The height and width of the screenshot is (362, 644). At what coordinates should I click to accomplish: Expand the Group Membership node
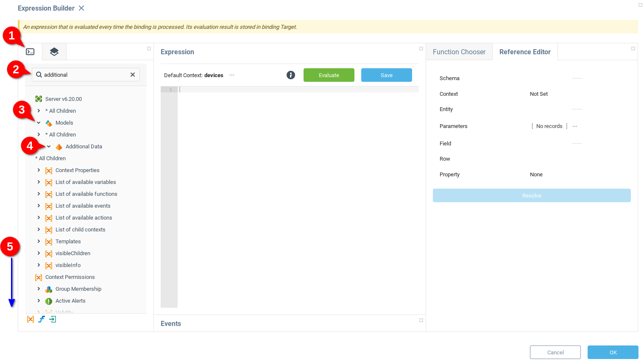click(39, 289)
